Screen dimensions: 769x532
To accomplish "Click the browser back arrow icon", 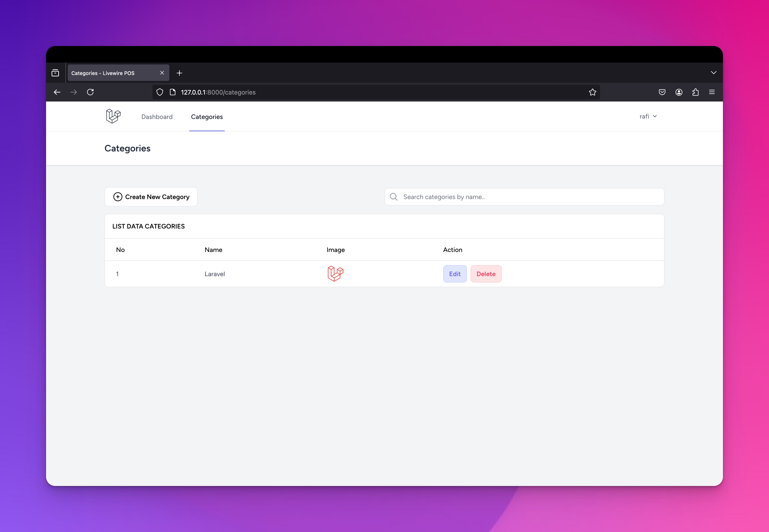I will pyautogui.click(x=57, y=92).
